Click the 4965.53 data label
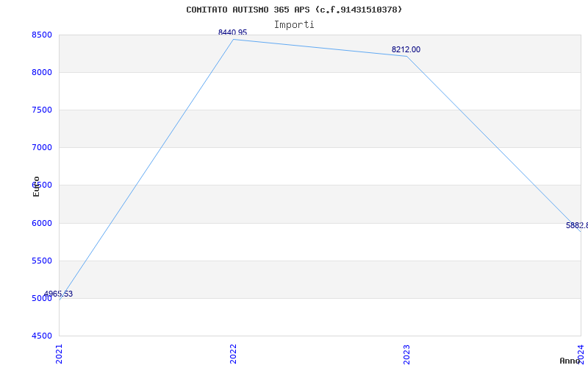This screenshot has width=588, height=368. point(58,294)
